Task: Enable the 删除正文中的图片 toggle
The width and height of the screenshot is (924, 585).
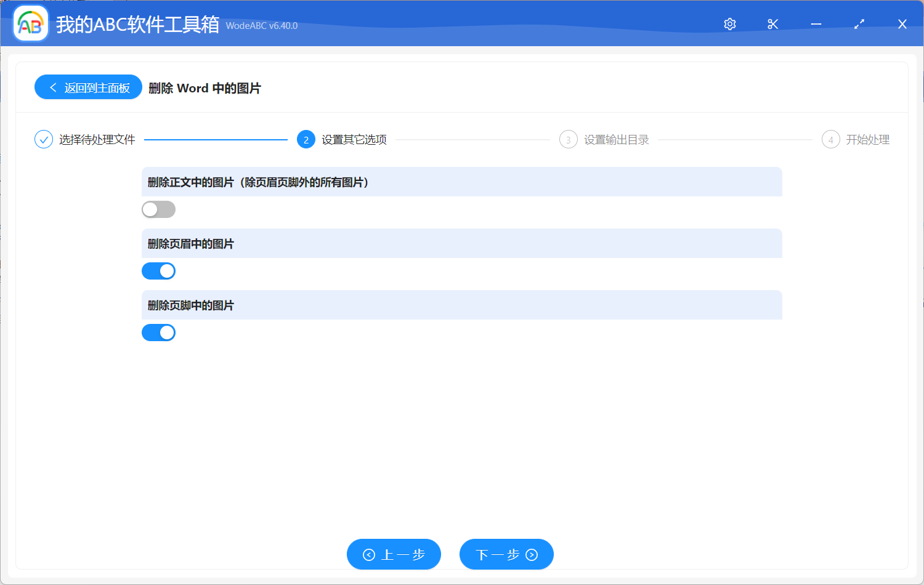Action: 158,209
